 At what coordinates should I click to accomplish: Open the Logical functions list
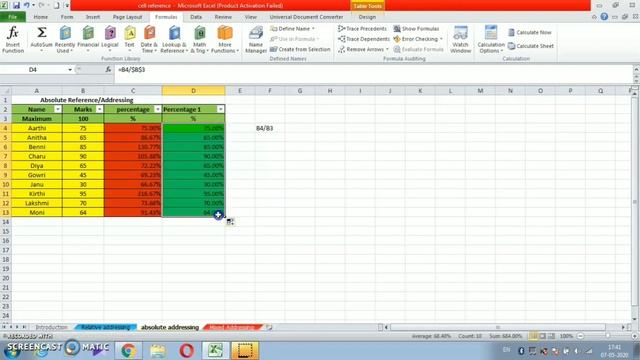110,40
